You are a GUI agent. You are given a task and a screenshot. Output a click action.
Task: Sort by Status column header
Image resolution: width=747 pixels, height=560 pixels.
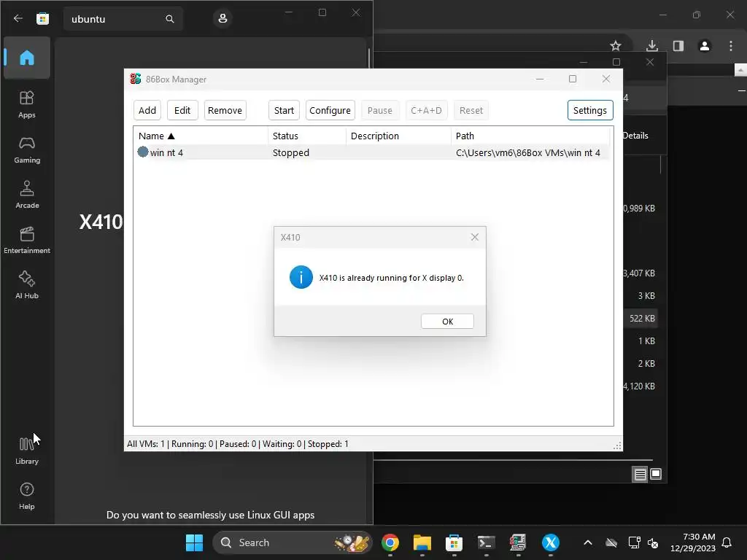[307, 136]
